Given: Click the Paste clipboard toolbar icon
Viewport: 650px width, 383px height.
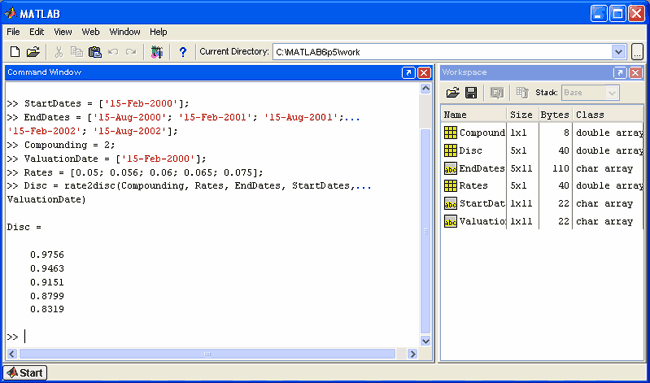Looking at the screenshot, I should (x=95, y=52).
